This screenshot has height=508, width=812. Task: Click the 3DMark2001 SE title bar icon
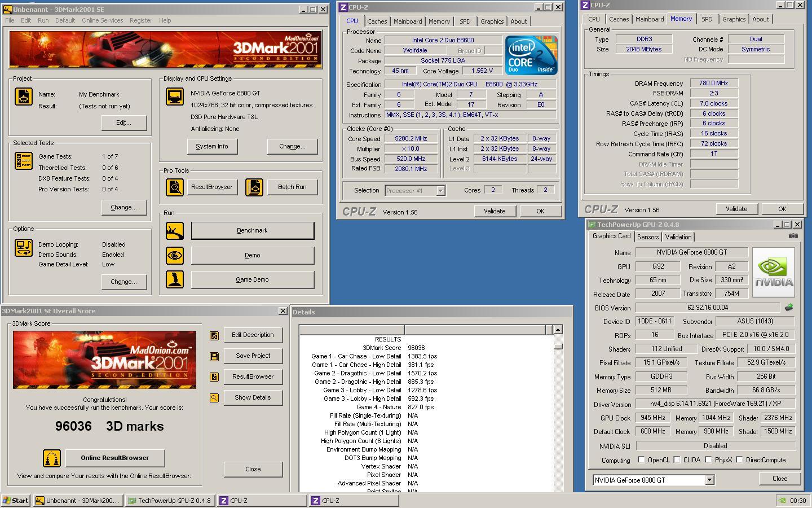7,10
